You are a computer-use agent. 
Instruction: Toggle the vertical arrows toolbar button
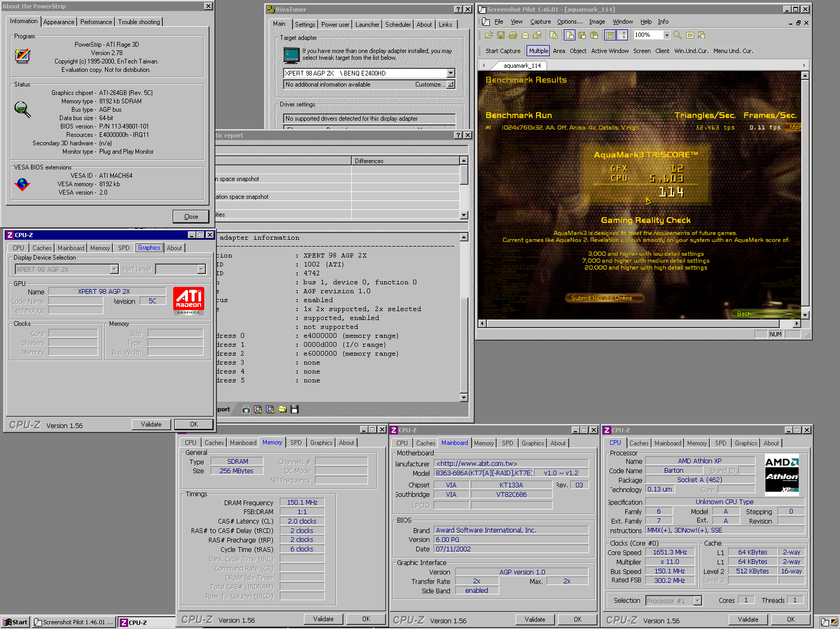click(x=623, y=35)
